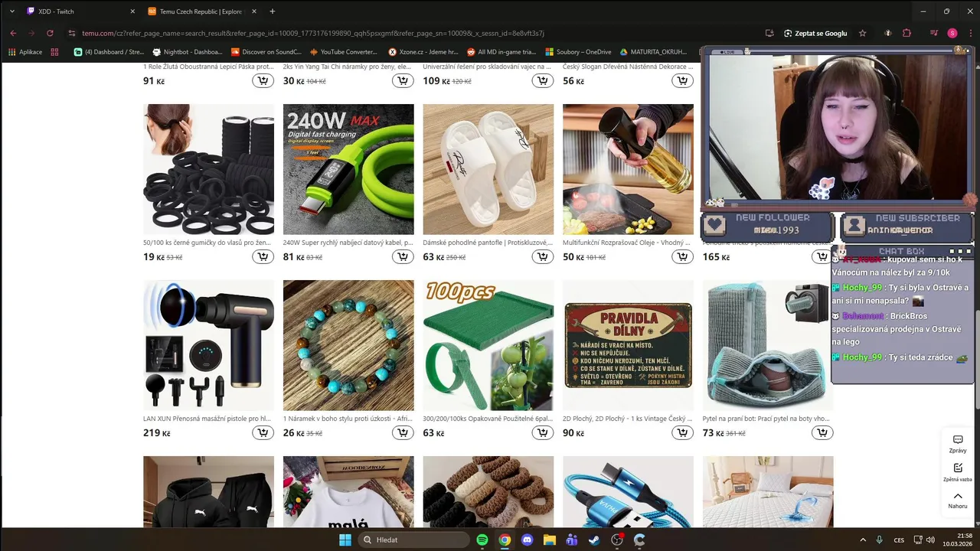Add the 109 Kč egg storage item to cart
The width and height of the screenshot is (980, 551).
543,80
